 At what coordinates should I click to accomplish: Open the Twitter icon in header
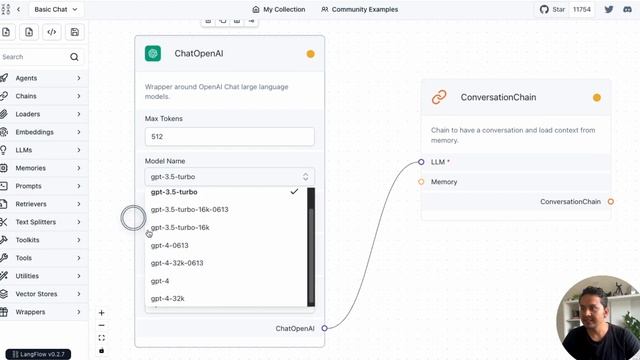point(609,9)
